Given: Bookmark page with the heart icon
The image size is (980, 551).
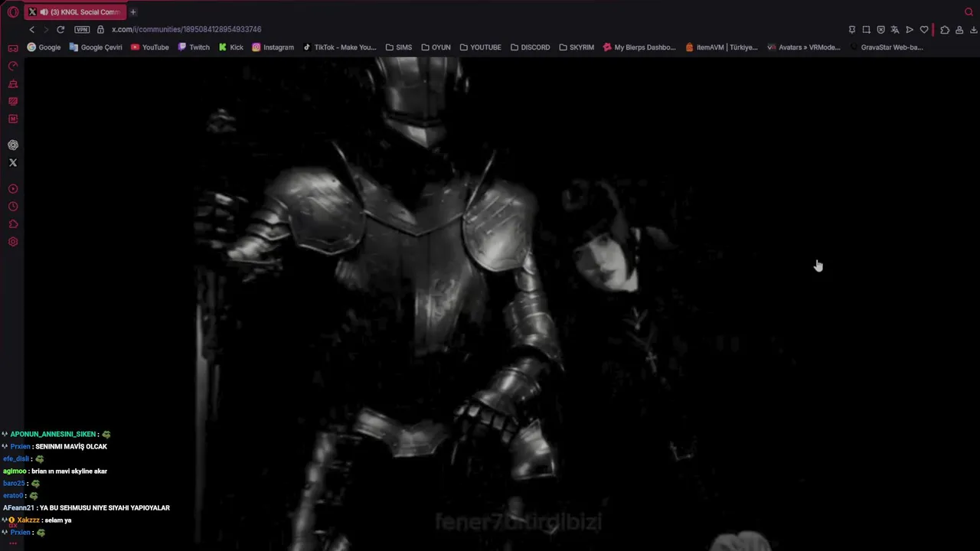Looking at the screenshot, I should click(924, 30).
